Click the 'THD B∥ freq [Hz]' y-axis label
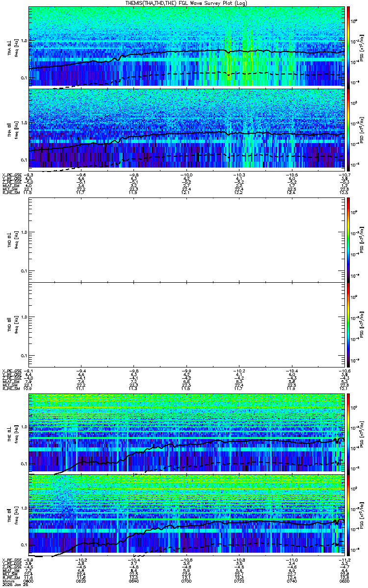368x588 pixels. pyautogui.click(x=13, y=325)
